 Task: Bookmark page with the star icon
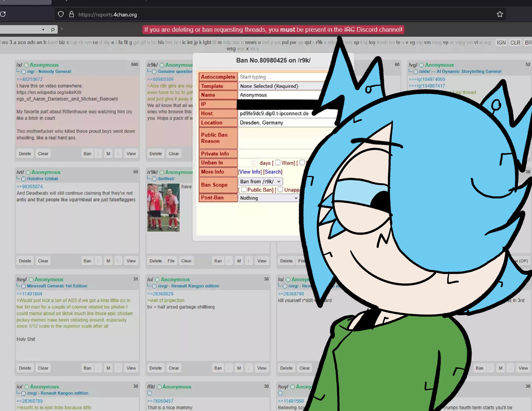point(500,14)
